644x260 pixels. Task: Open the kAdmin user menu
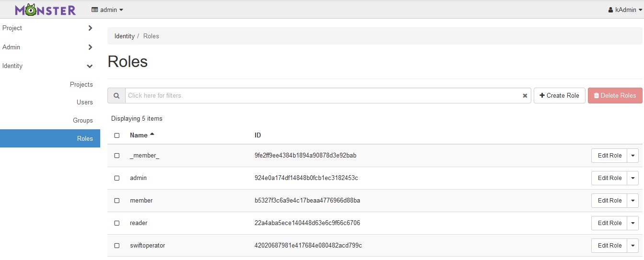tap(625, 10)
